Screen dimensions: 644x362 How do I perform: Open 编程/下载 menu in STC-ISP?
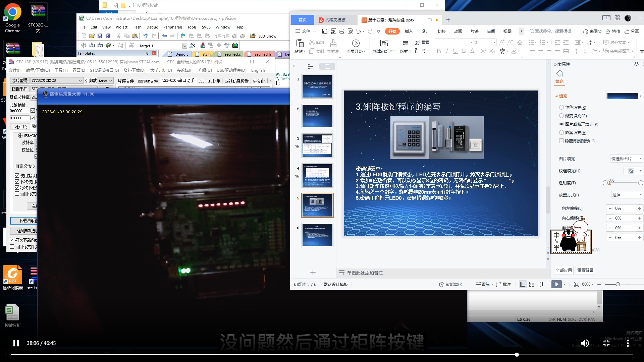(x=38, y=70)
